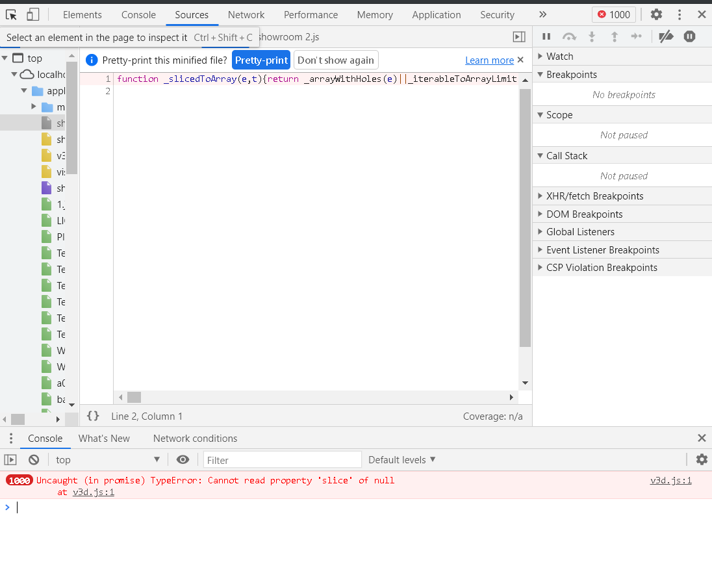Focus the console Filter input field

click(x=282, y=460)
